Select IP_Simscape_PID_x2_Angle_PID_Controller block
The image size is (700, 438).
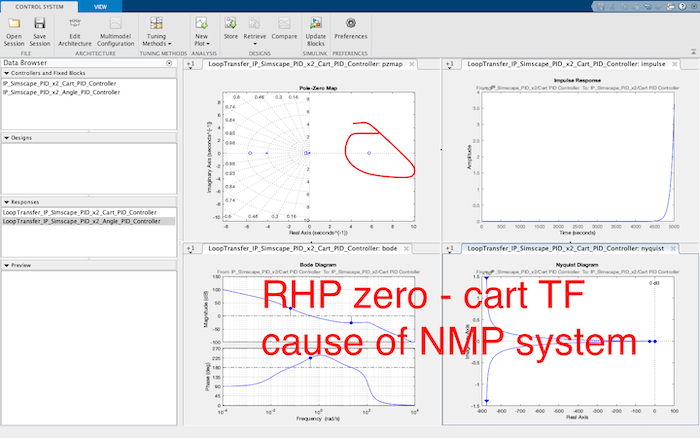point(62,92)
